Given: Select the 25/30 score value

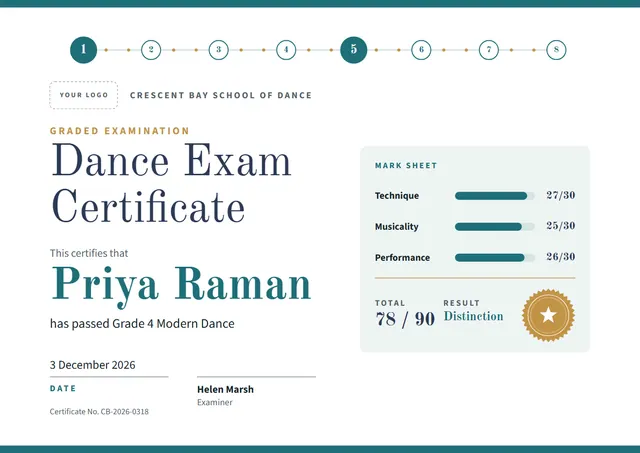Looking at the screenshot, I should click(561, 226).
